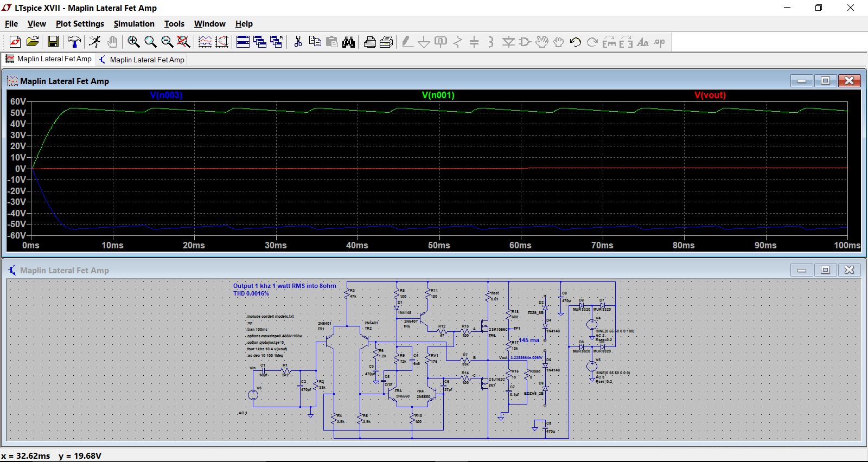This screenshot has width=868, height=462.
Task: Maximize the waveform plot subwindow
Action: [825, 81]
